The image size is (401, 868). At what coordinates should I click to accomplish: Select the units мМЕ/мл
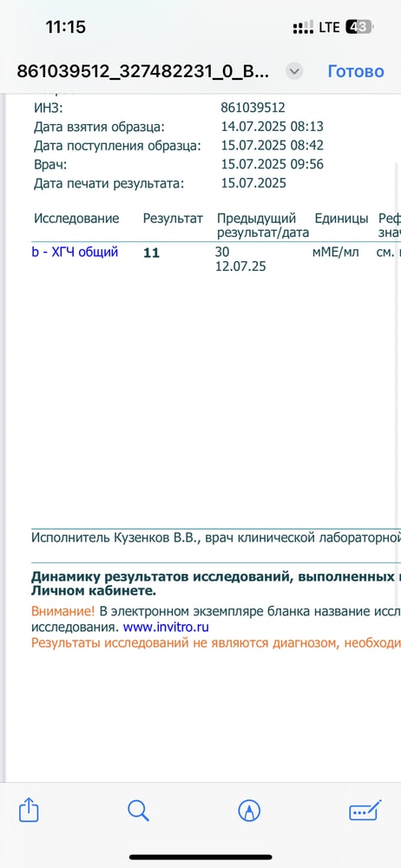336,253
